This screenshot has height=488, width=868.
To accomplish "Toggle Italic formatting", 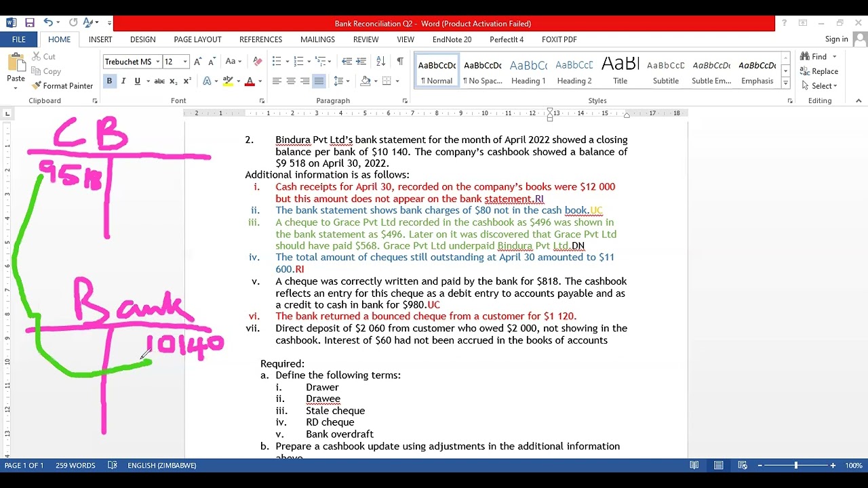I will coord(123,81).
